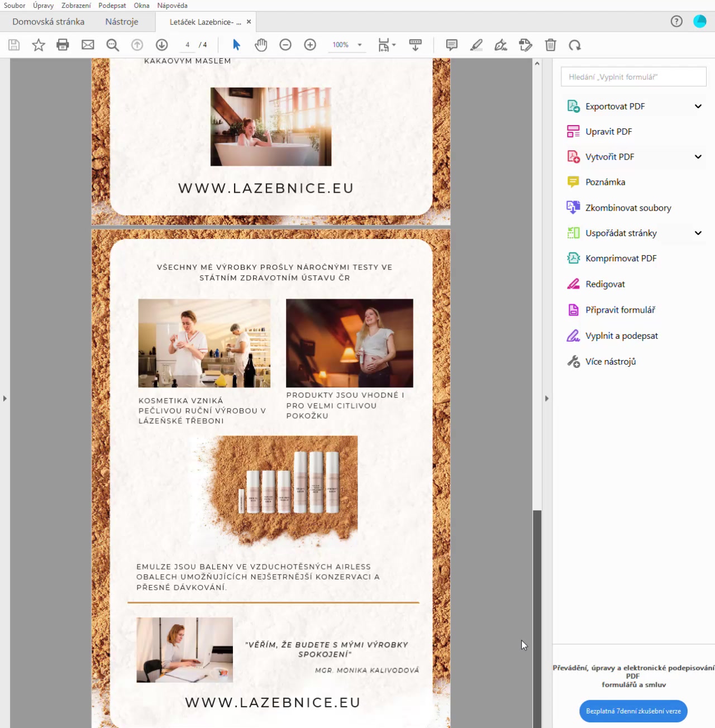Open the user account avatar
The image size is (715, 728).
(700, 21)
